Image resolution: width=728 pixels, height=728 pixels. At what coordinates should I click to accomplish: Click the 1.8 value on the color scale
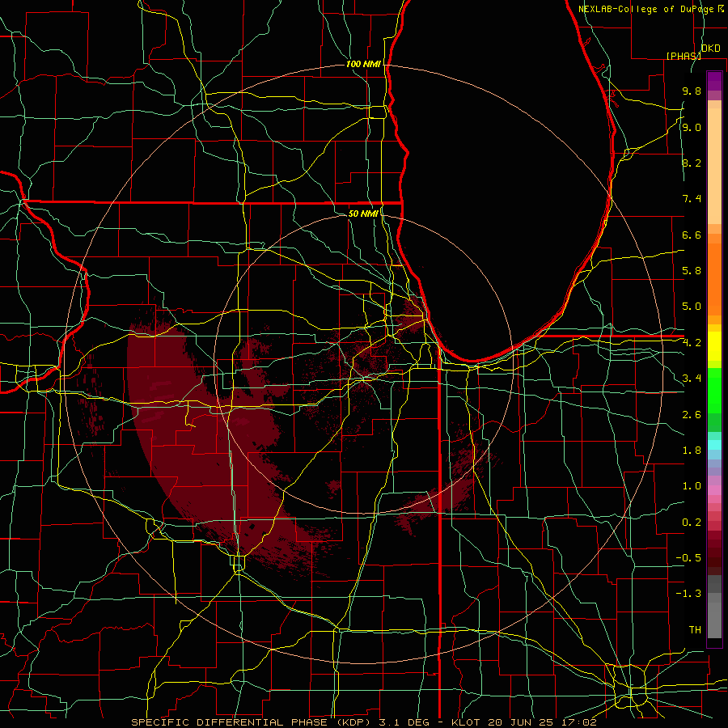692,451
